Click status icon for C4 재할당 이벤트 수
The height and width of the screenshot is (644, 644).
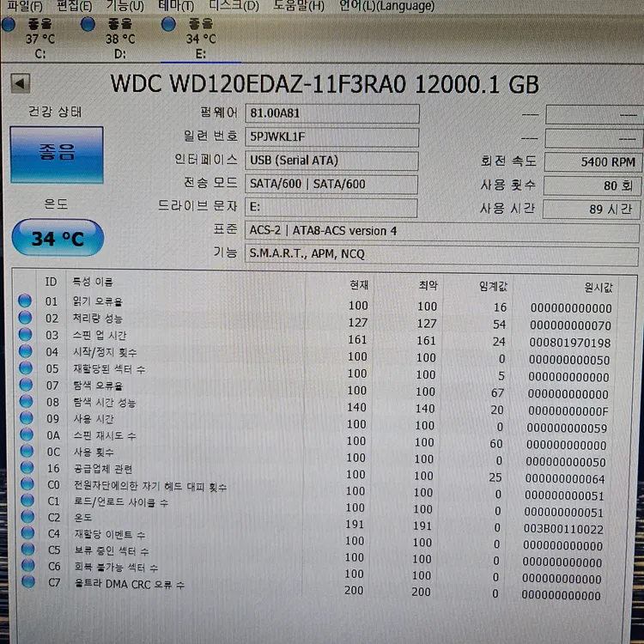[28, 532]
